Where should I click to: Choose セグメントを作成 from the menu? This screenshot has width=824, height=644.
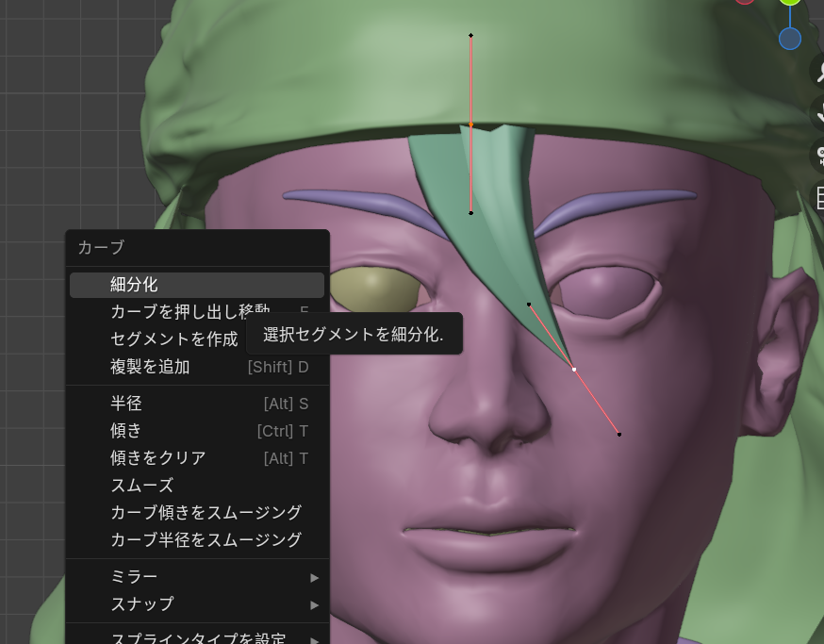pos(197,339)
